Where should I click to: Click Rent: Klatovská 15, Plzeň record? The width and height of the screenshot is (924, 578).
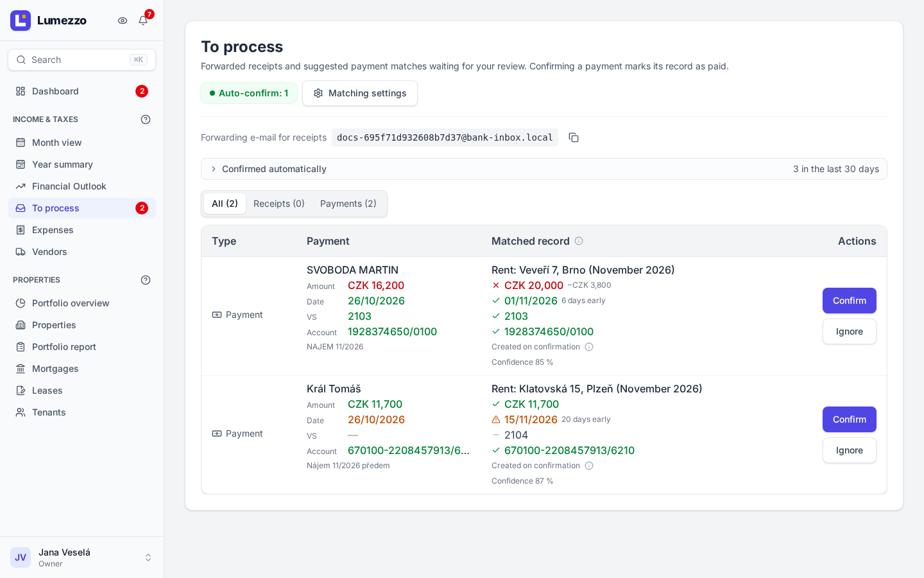click(x=597, y=389)
